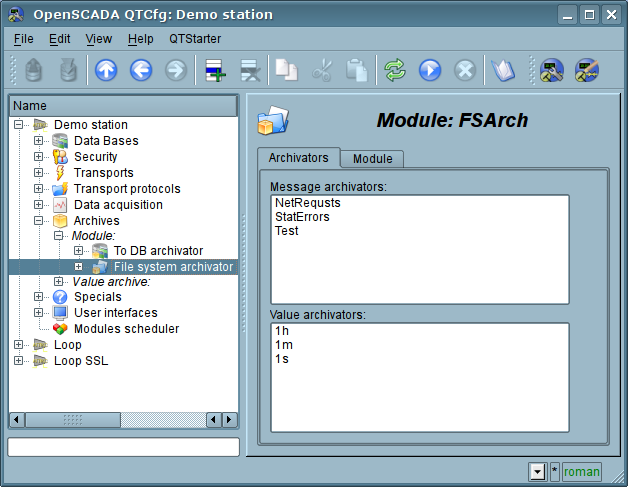Expand the To DB archivator node

[x=78, y=251]
